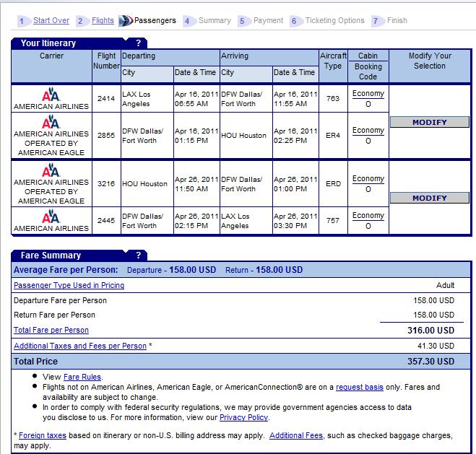Select the Finish step label
This screenshot has width=476, height=454.
(397, 21)
